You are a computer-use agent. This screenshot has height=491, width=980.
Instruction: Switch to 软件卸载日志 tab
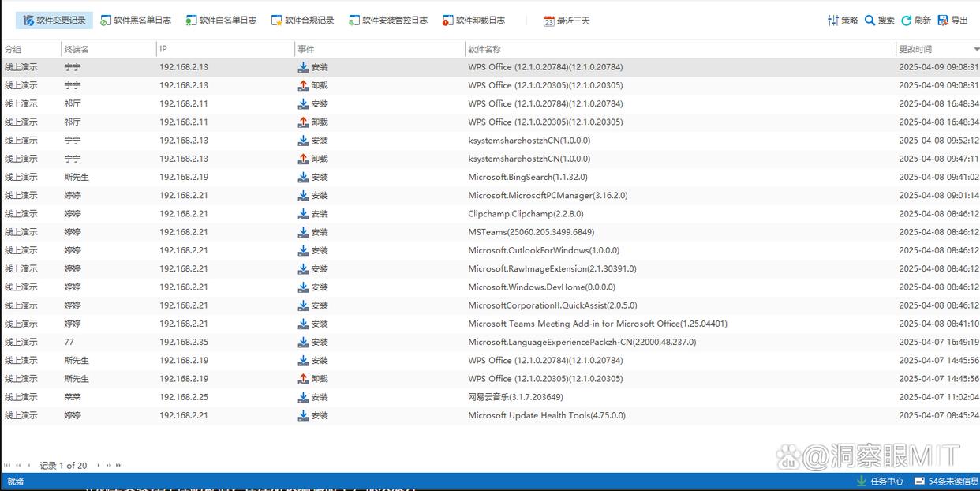point(473,21)
